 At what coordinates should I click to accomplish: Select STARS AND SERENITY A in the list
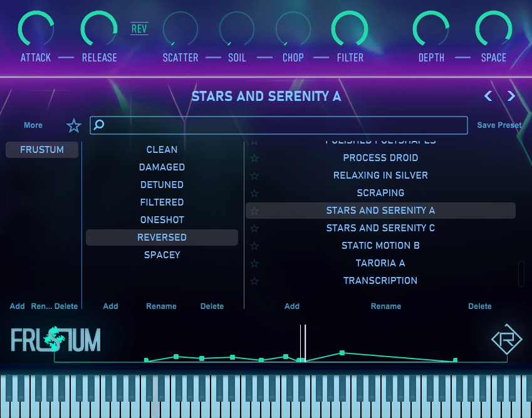tap(381, 211)
